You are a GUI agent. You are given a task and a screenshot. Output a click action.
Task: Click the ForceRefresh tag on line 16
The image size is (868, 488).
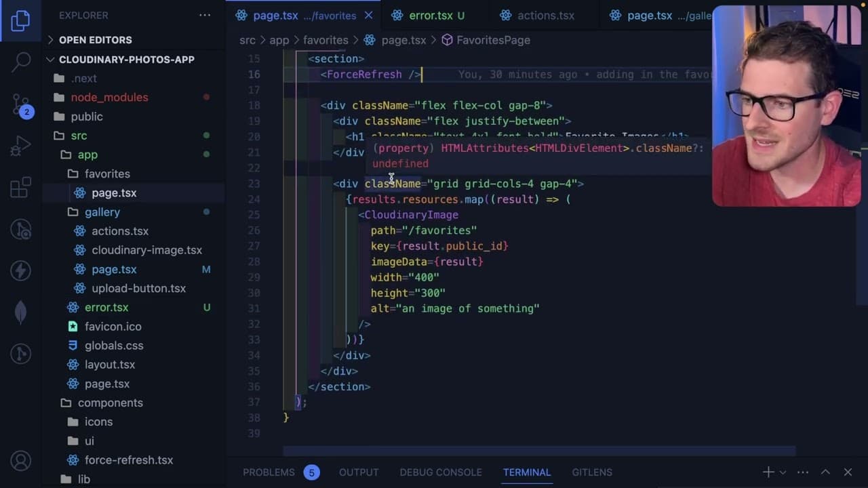pos(370,75)
